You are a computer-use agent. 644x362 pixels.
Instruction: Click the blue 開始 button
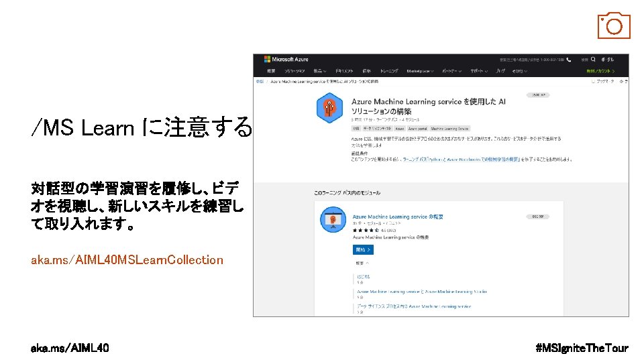(x=363, y=249)
